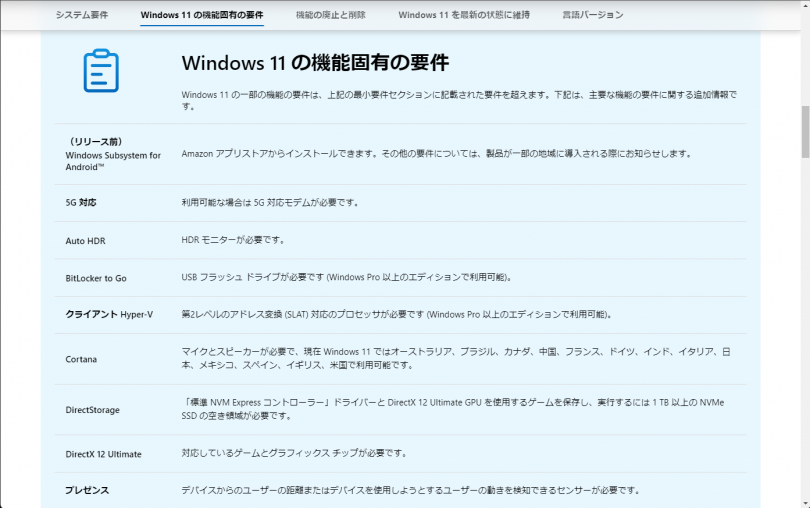Screen dimensions: 810x508
Task: Switch to the 機能の廃止と削除 tab
Action: (331, 15)
